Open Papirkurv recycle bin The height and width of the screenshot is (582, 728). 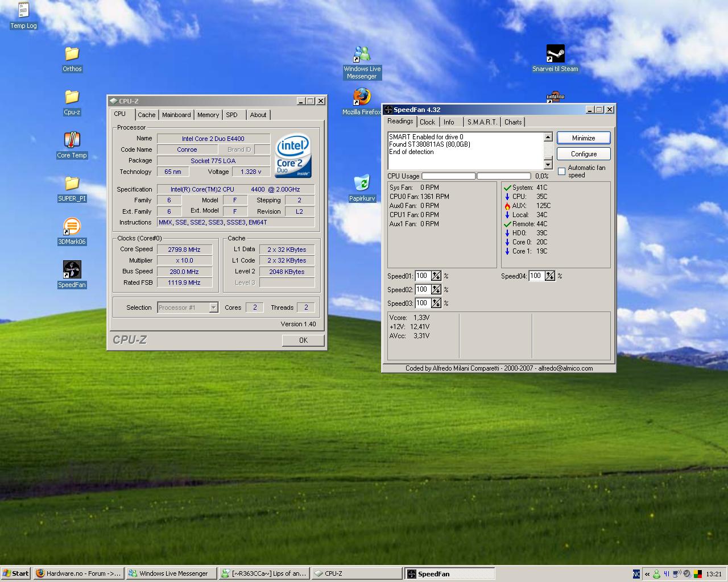[x=362, y=189]
